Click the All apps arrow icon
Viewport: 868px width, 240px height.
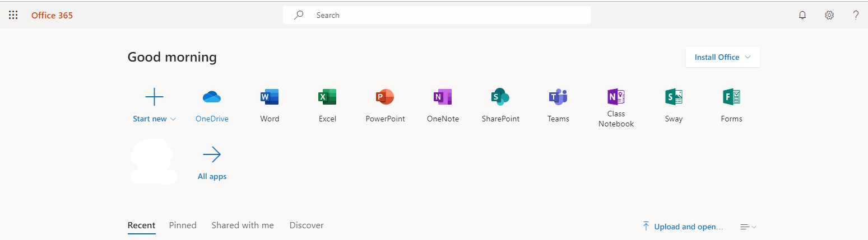point(212,154)
